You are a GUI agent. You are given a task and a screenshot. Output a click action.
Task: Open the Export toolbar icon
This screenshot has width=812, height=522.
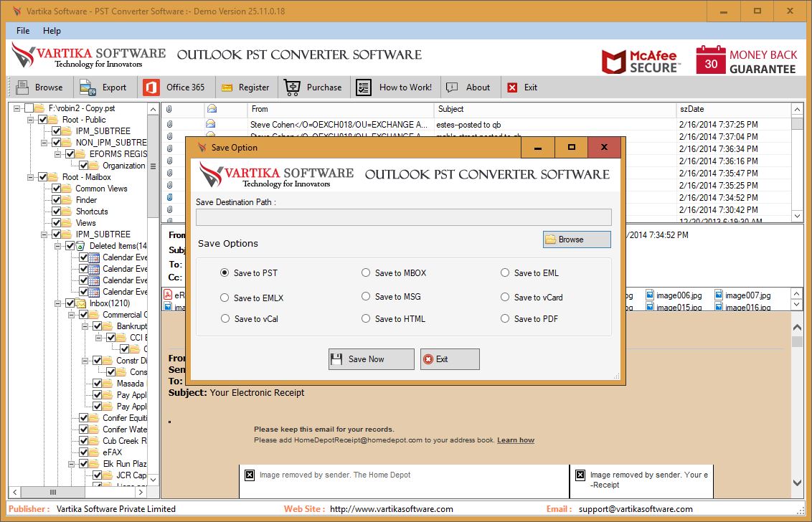pyautogui.click(x=88, y=87)
